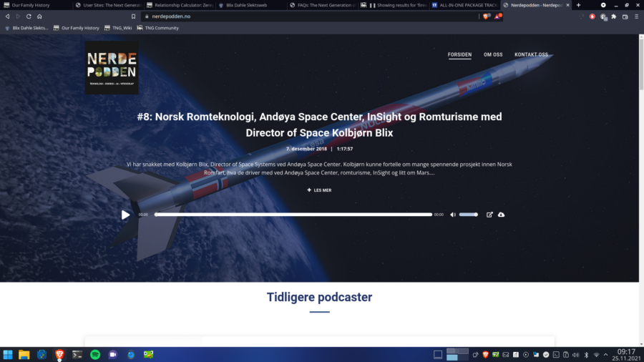The width and height of the screenshot is (644, 362).
Task: Click the podcast progress bar
Action: point(293,215)
